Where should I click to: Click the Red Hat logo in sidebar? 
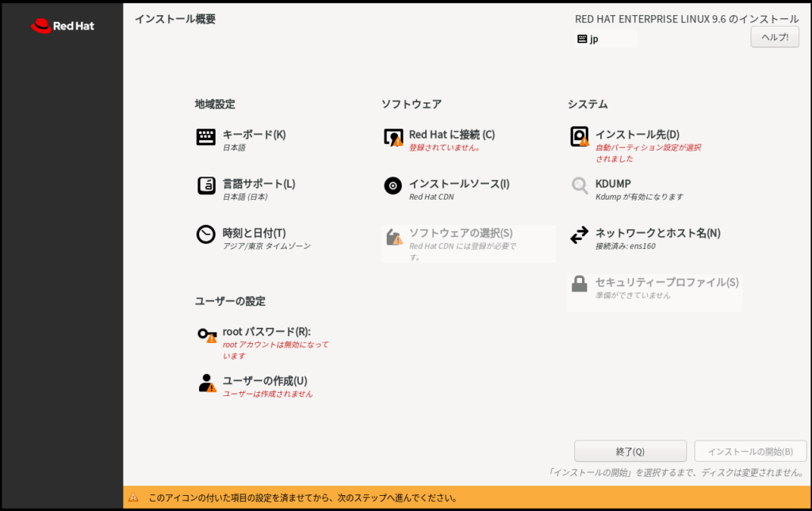(x=63, y=26)
